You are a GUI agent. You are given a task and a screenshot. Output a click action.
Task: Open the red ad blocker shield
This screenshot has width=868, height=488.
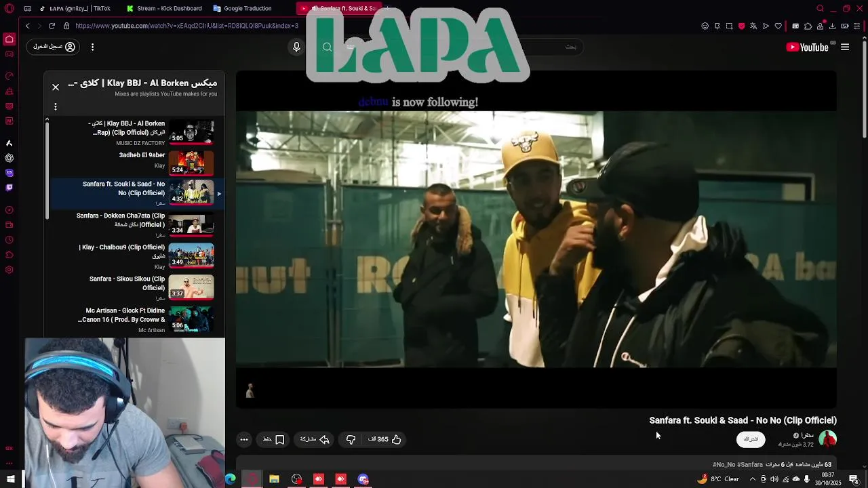pos(741,26)
